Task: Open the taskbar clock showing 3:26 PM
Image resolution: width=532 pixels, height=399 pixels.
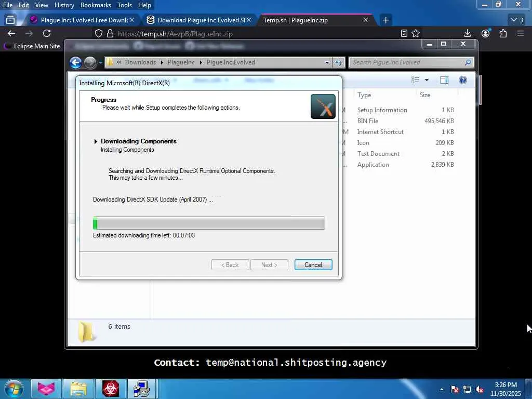Action: point(506,389)
